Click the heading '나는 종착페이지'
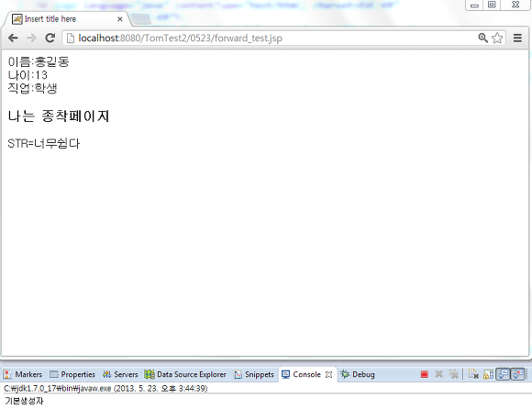The height and width of the screenshot is (409, 532). click(x=59, y=116)
